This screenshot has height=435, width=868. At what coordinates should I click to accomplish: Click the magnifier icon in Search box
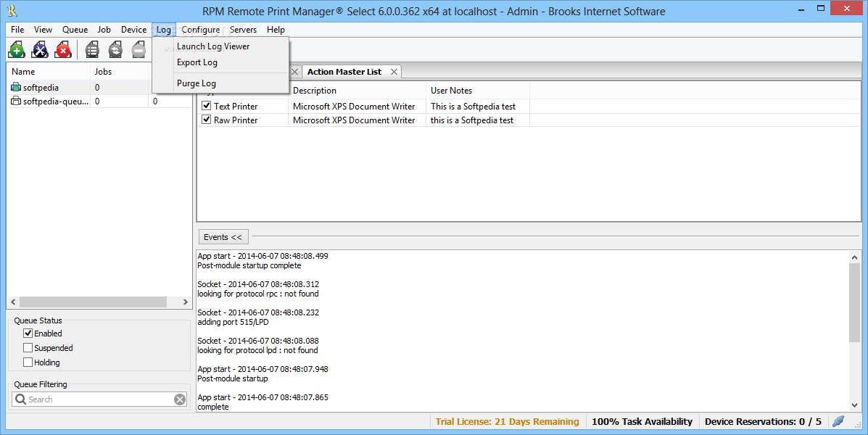[20, 399]
